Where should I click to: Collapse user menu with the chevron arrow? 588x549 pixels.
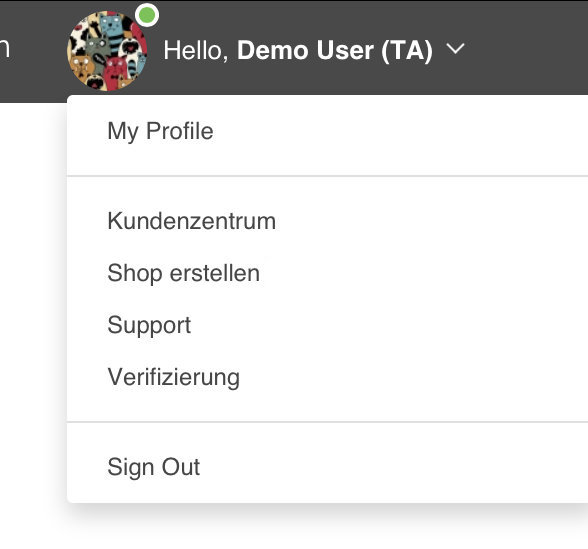(x=455, y=49)
